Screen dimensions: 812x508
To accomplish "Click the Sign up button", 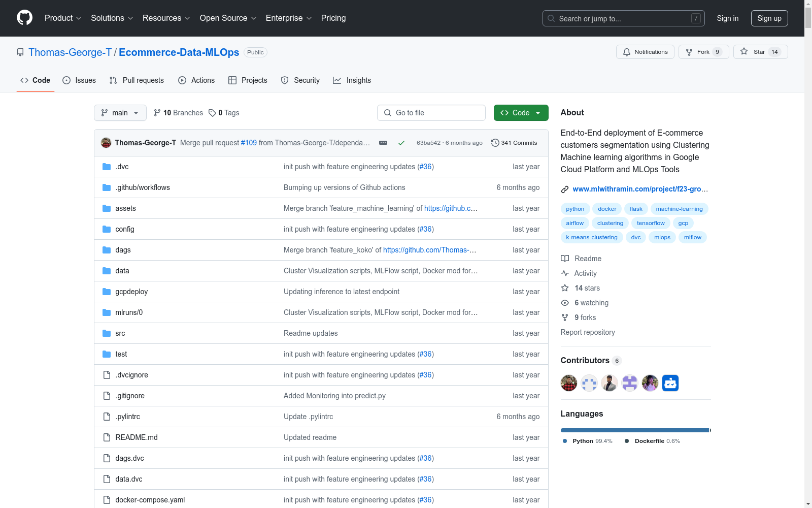I will pyautogui.click(x=769, y=18).
